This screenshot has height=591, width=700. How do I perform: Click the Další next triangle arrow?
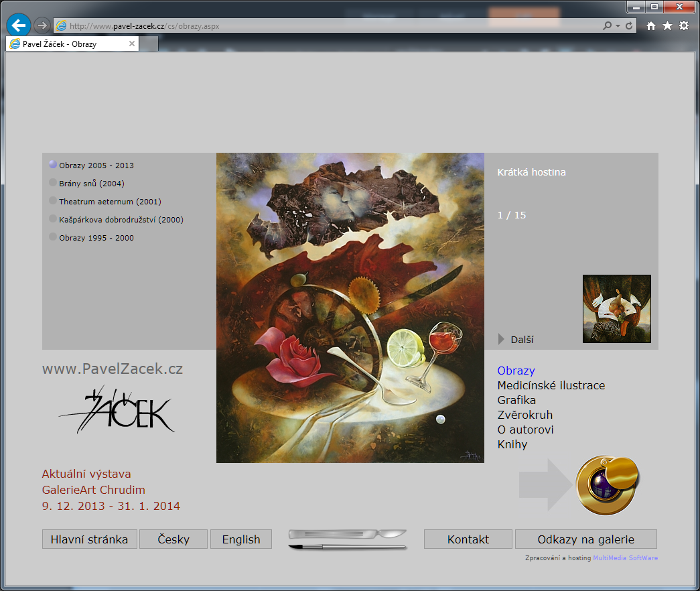point(501,339)
